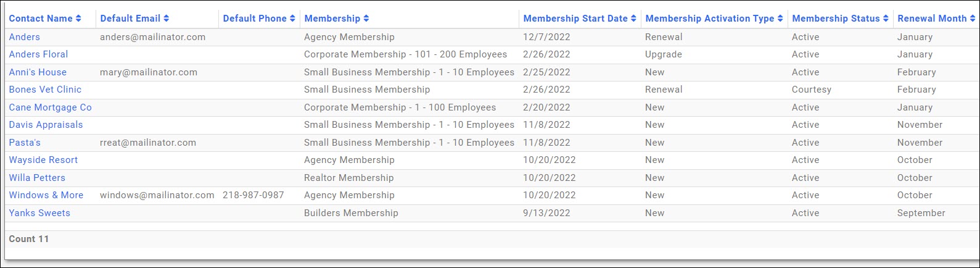Sort by Default Email column arrows
This screenshot has height=268, width=980.
pos(167,19)
